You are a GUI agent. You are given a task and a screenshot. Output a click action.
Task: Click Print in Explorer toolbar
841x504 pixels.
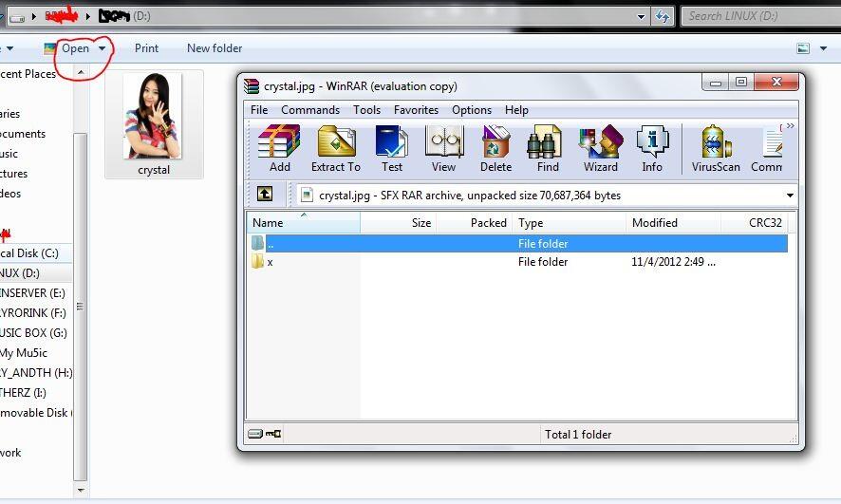point(146,48)
